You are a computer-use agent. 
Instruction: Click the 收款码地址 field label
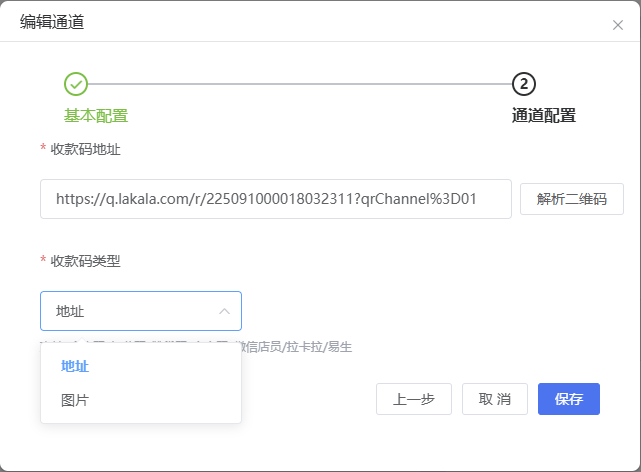coord(86,149)
